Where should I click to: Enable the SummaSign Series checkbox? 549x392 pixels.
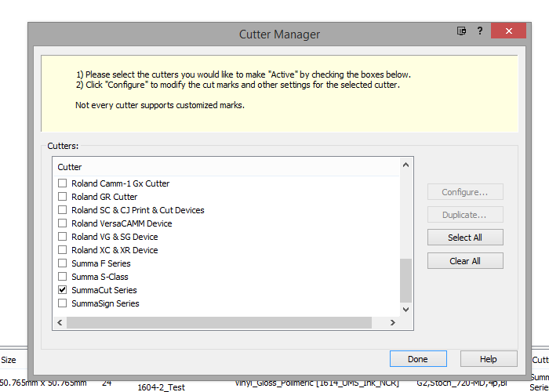tap(62, 303)
